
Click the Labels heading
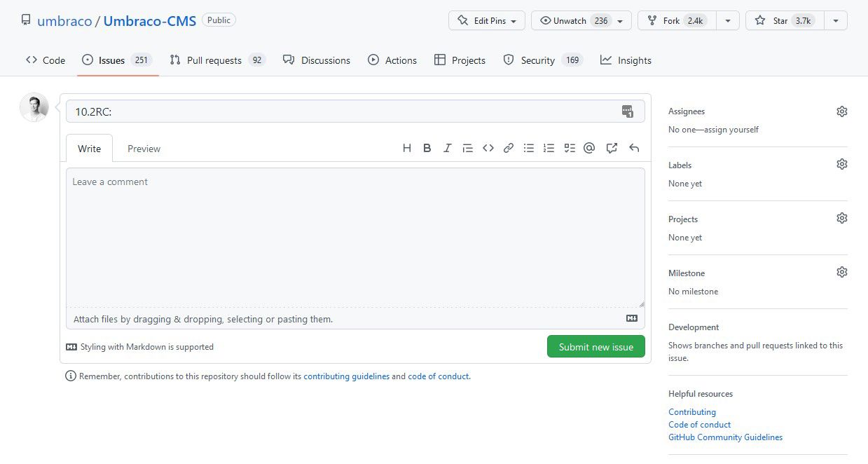(680, 165)
